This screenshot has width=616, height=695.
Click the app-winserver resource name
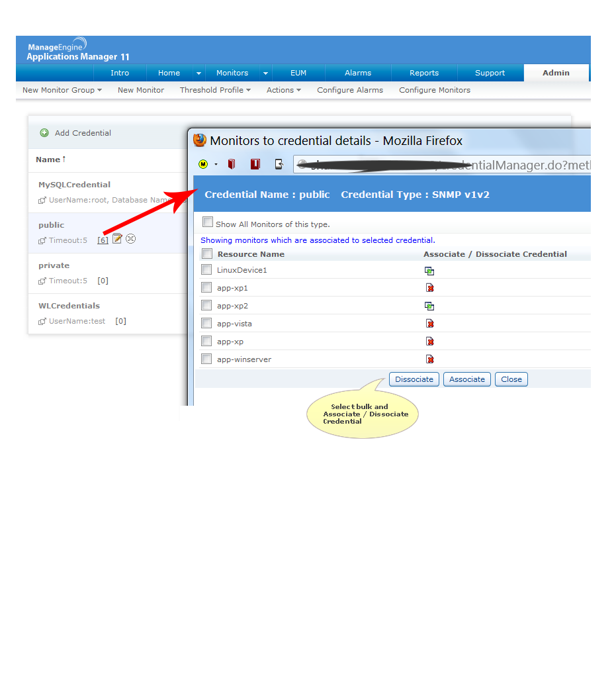244,359
